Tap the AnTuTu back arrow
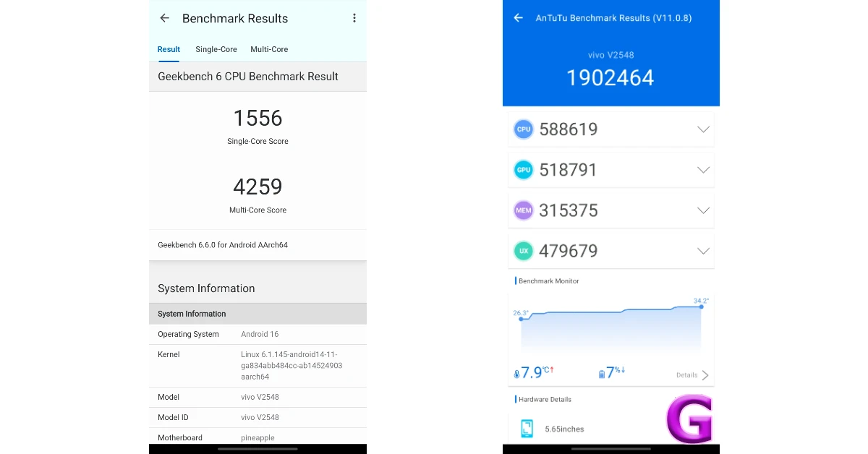Screen dimensions: 868x454 tap(518, 18)
